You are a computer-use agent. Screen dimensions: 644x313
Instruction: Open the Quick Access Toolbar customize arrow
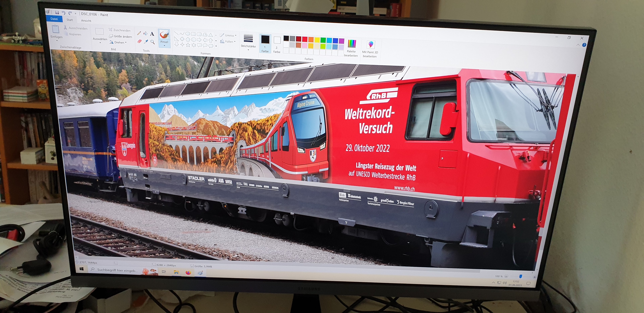pos(75,14)
